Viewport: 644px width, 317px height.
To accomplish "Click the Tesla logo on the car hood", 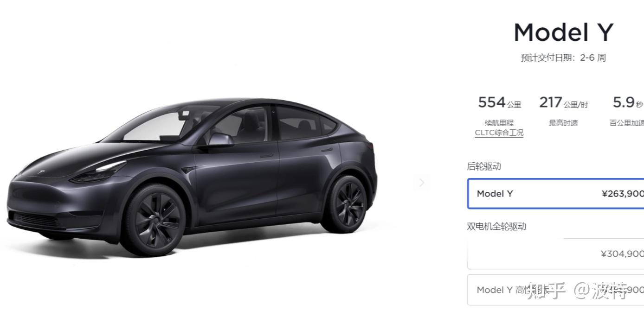I will click(43, 173).
